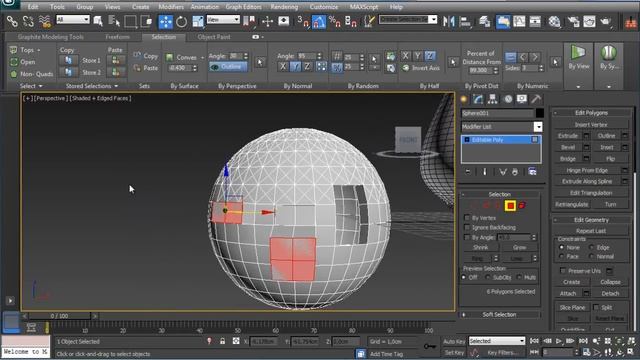The image size is (640, 360).
Task: Click the Auto Key button
Action: click(x=454, y=341)
